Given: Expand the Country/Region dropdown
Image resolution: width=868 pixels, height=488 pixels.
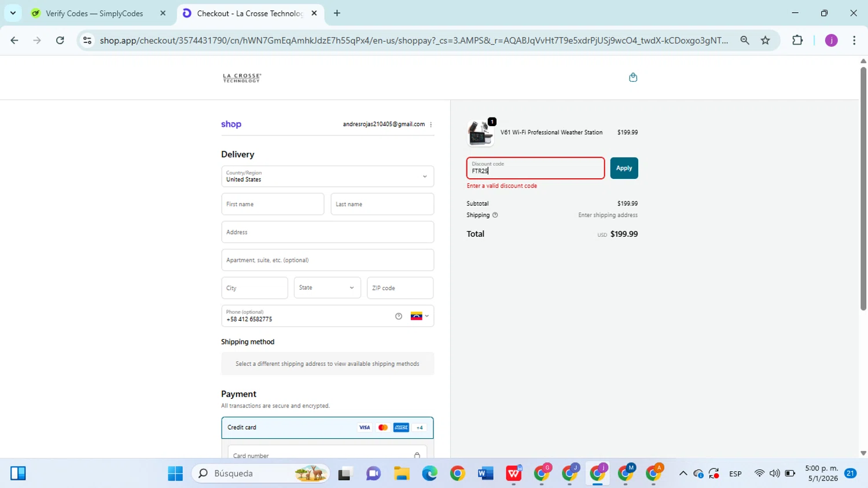Looking at the screenshot, I should coord(328,177).
